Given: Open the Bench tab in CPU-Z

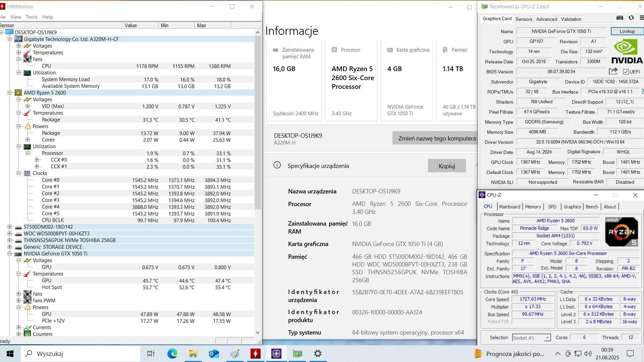Looking at the screenshot, I should tap(592, 206).
